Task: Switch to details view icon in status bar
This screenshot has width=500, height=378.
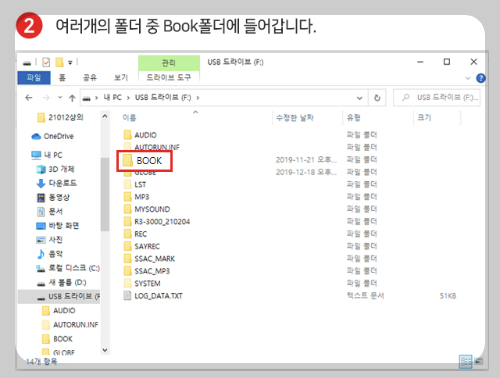Action: click(465, 361)
